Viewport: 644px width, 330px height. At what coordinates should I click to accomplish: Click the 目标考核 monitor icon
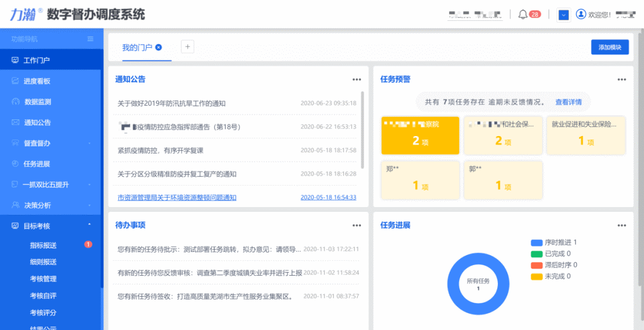point(15,226)
